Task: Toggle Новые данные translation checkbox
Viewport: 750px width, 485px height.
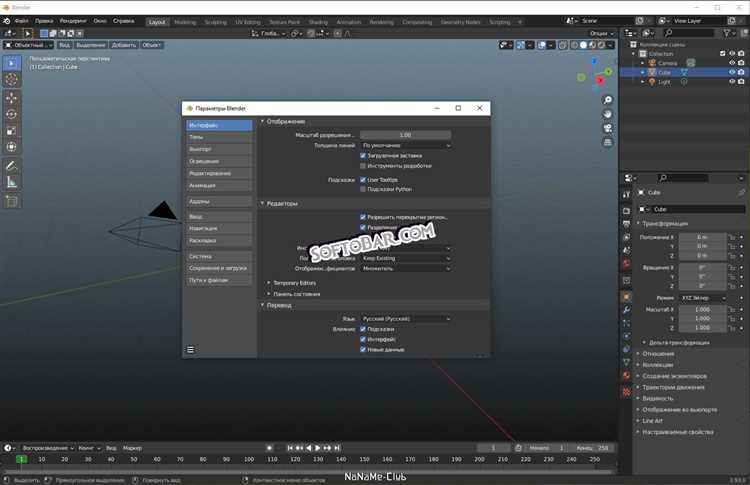Action: pyautogui.click(x=363, y=350)
